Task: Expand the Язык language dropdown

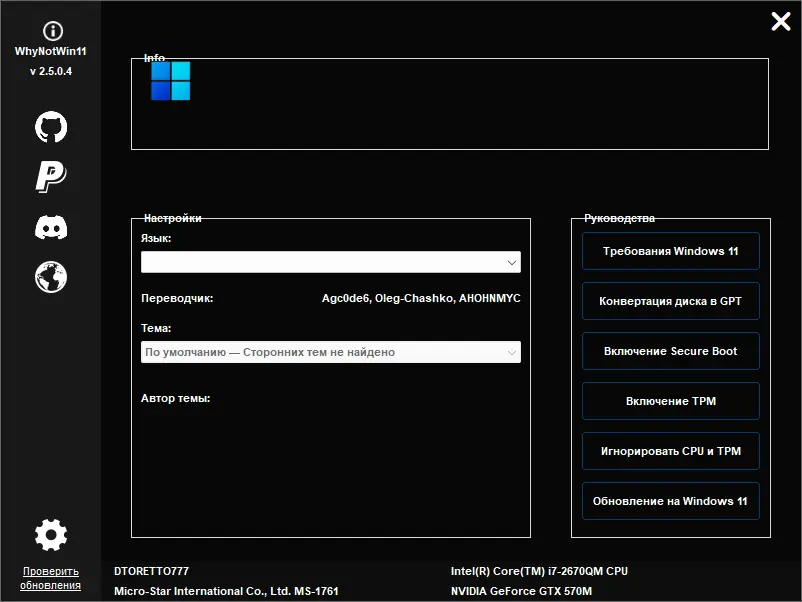Action: tap(331, 262)
